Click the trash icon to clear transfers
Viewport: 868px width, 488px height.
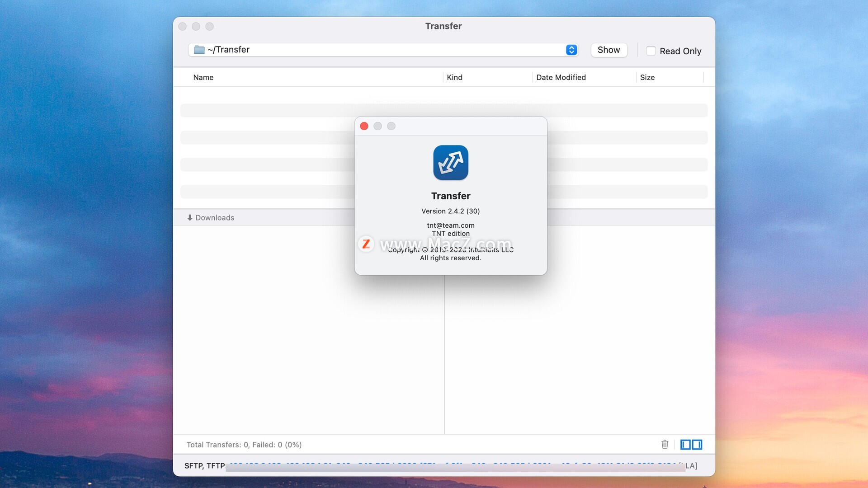pyautogui.click(x=665, y=445)
